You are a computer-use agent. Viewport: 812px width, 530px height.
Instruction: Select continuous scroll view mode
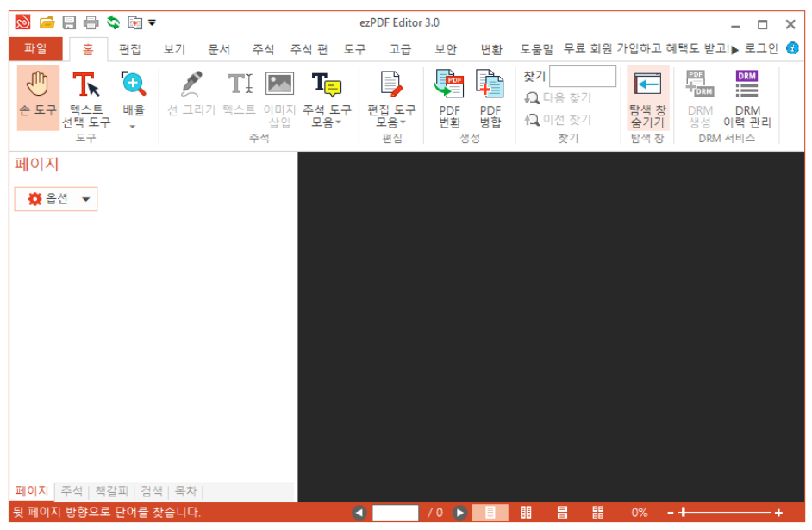pos(562,513)
